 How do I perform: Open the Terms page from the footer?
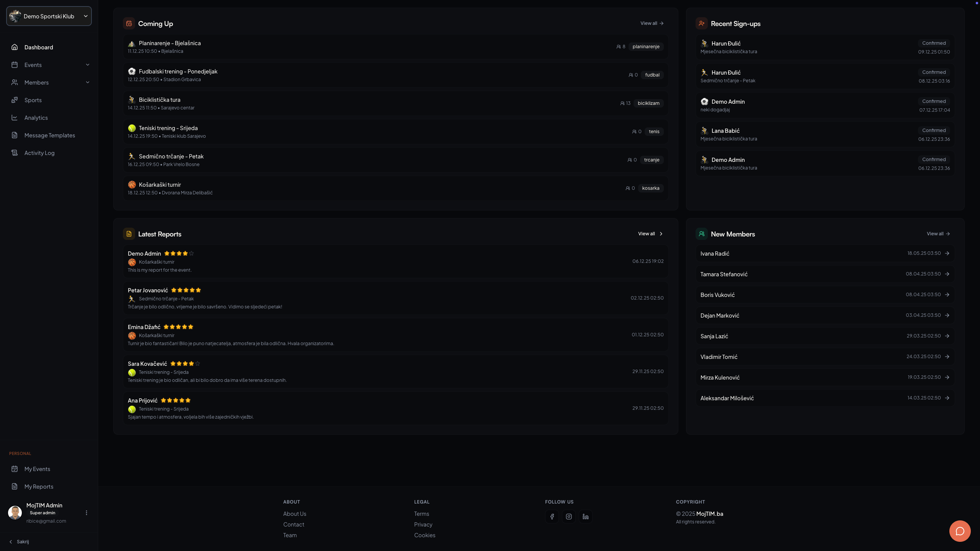421,514
